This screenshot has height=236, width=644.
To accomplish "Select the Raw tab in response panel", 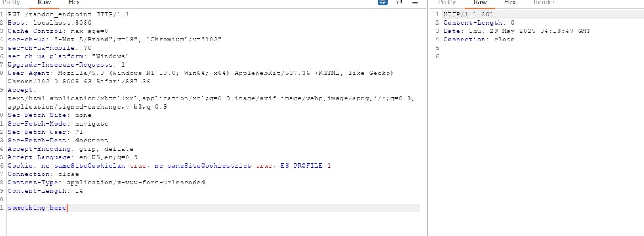I will pyautogui.click(x=480, y=2).
